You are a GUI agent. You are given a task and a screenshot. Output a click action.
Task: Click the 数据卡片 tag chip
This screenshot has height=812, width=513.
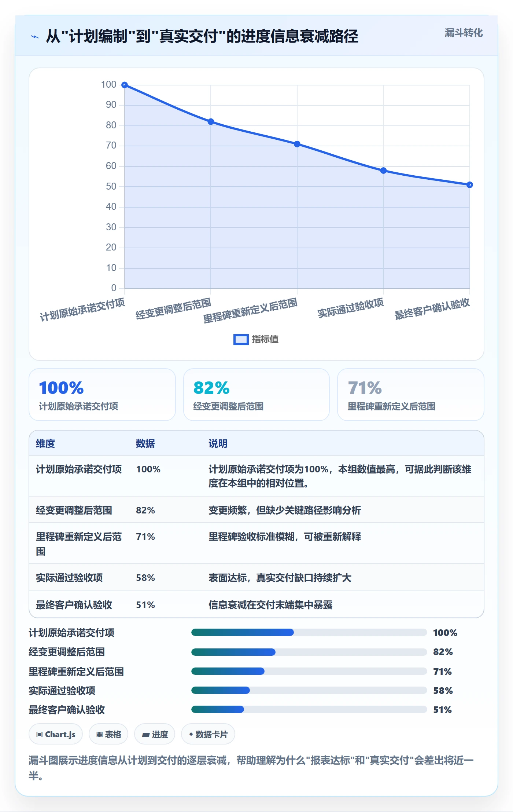coord(208,734)
